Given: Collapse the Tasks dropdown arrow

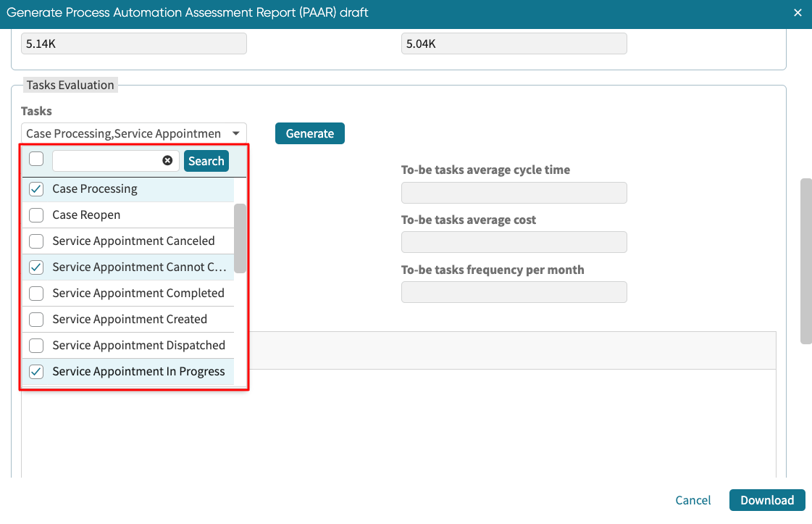Looking at the screenshot, I should pos(236,133).
